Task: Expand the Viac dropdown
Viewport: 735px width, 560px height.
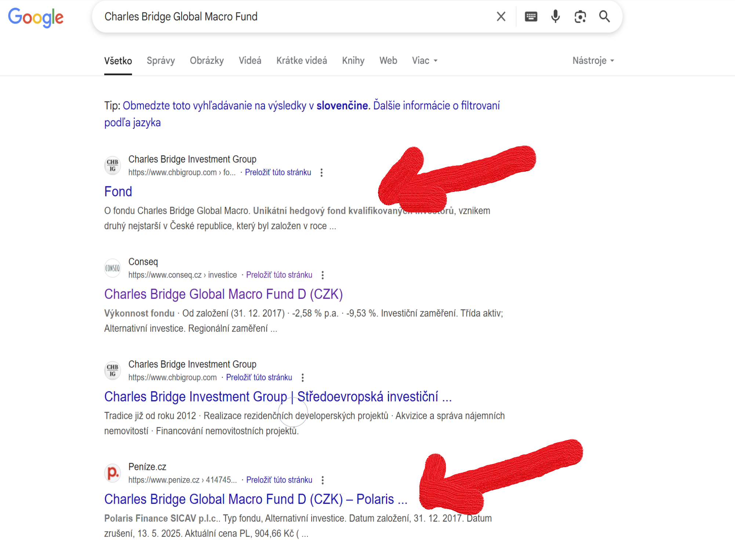Action: [425, 61]
